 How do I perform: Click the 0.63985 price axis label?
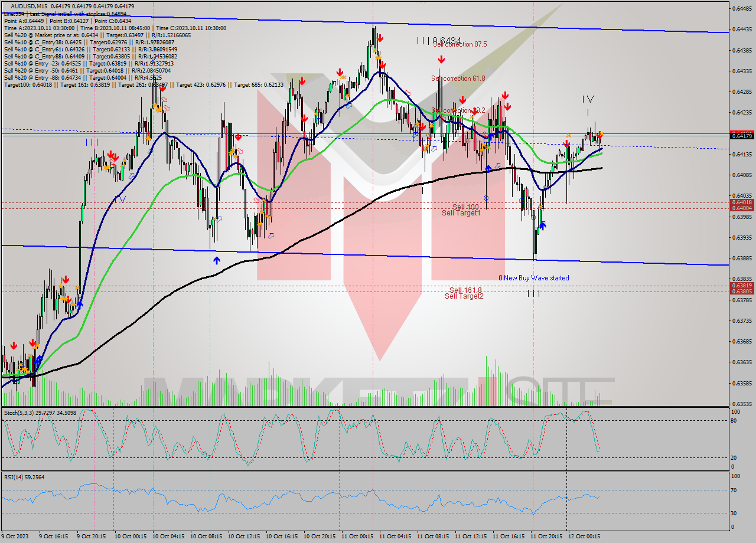tap(742, 217)
